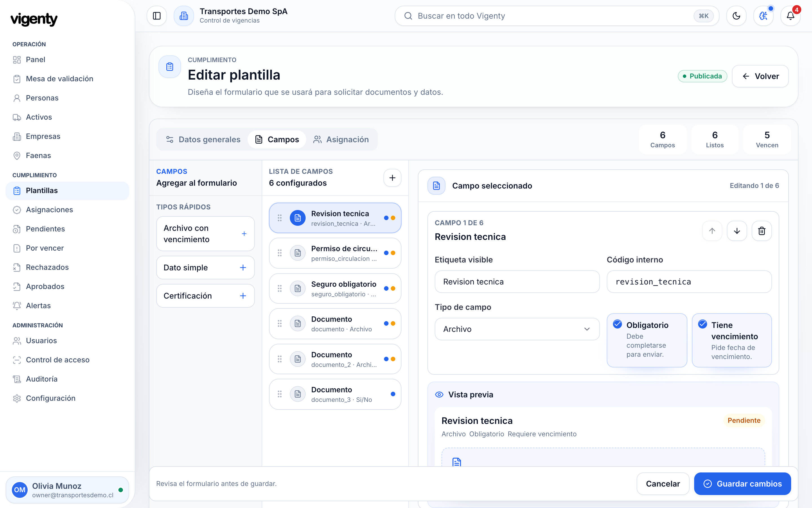Image resolution: width=812 pixels, height=508 pixels.
Task: Open the AI assistant icon in the header
Action: tap(763, 16)
